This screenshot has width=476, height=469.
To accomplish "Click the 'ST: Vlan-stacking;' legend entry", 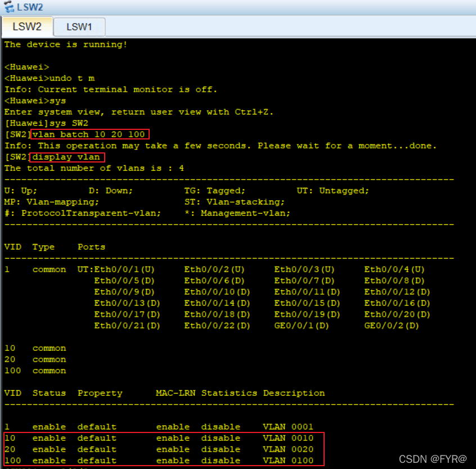I will [x=235, y=202].
